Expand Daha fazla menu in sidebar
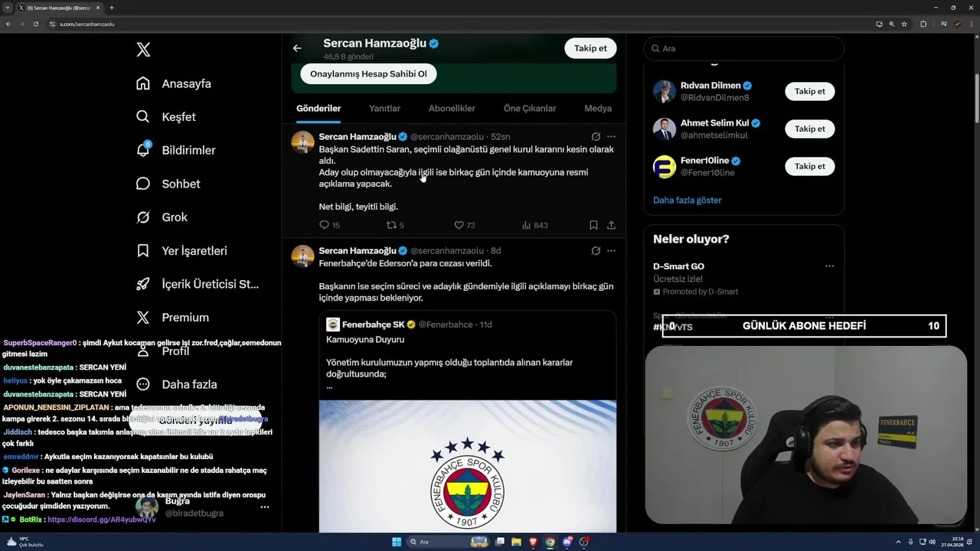This screenshot has height=551, width=980. click(177, 384)
